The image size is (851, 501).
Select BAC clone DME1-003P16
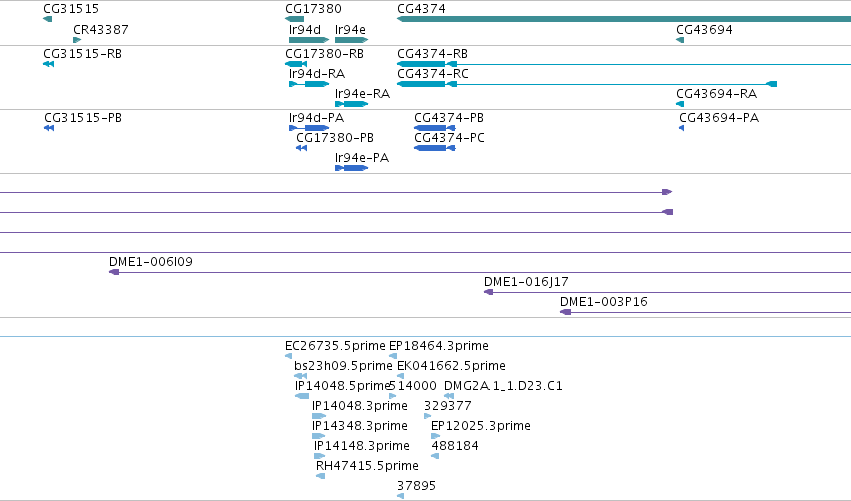pyautogui.click(x=604, y=302)
